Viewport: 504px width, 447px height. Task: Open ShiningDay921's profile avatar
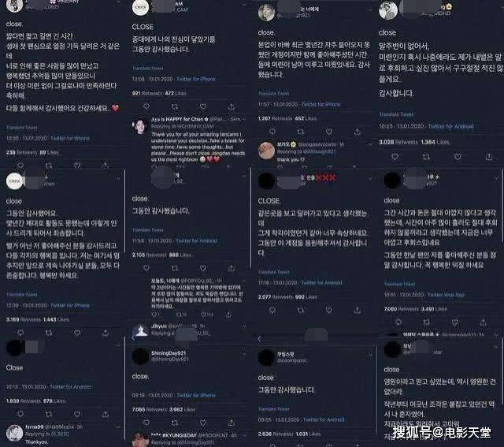[x=140, y=356]
